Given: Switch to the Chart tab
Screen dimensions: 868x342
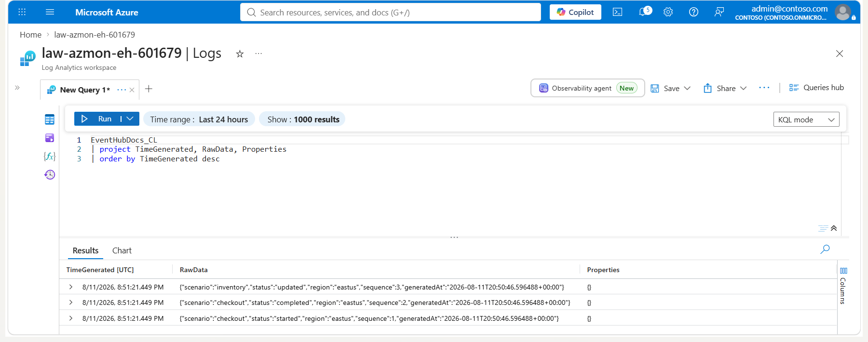Looking at the screenshot, I should [122, 250].
